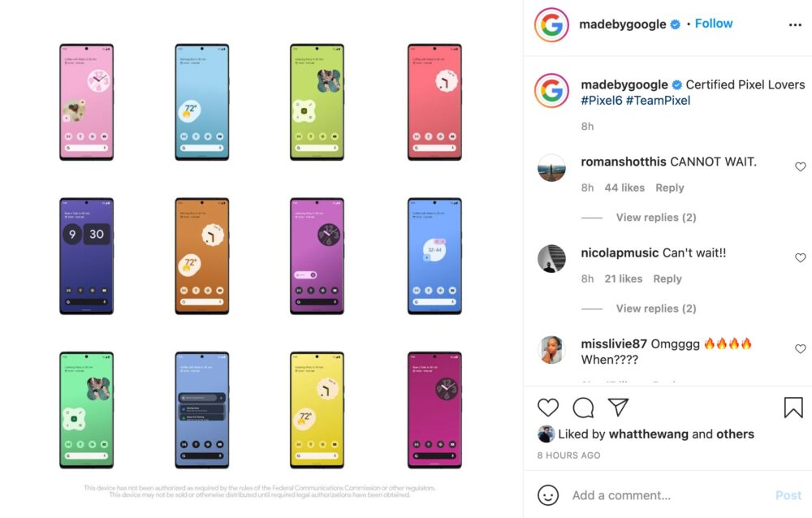Image resolution: width=812 pixels, height=518 pixels.
Task: Open the #TeamPixel hashtag
Action: click(x=659, y=101)
